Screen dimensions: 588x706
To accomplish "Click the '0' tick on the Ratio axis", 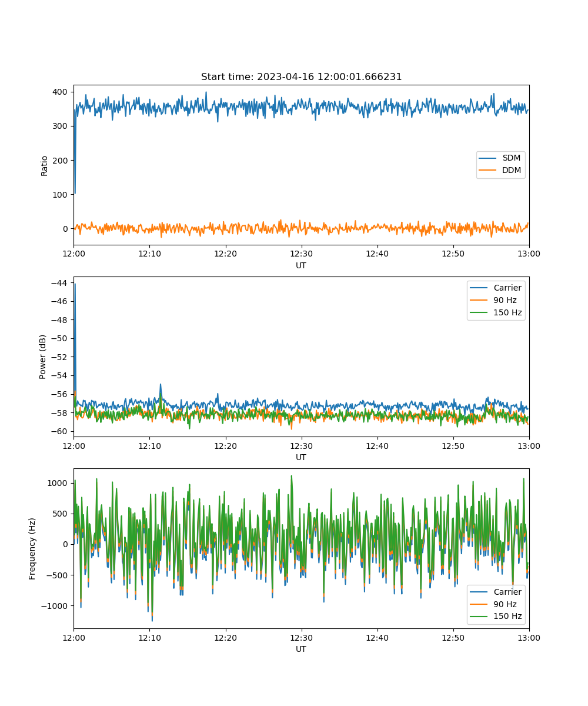I will tap(66, 228).
